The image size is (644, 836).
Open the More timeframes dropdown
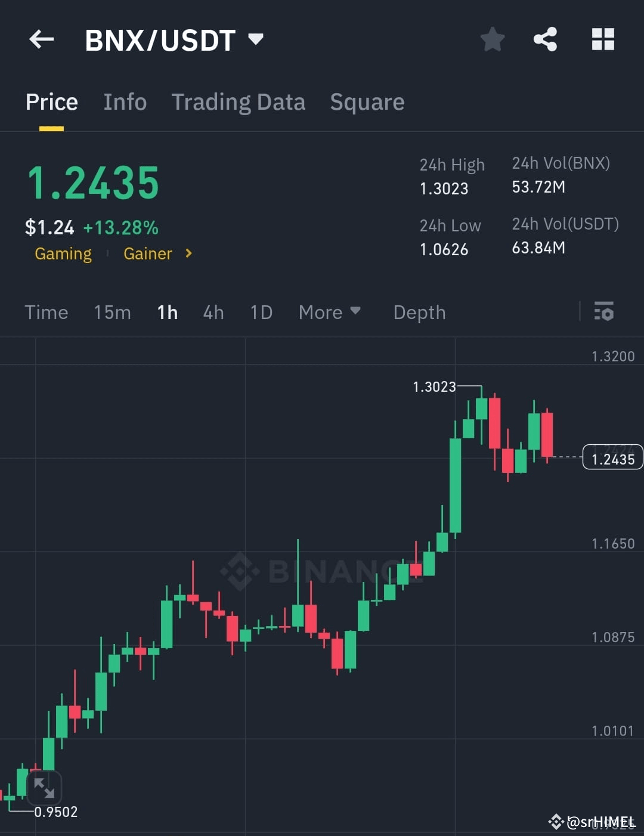(330, 312)
